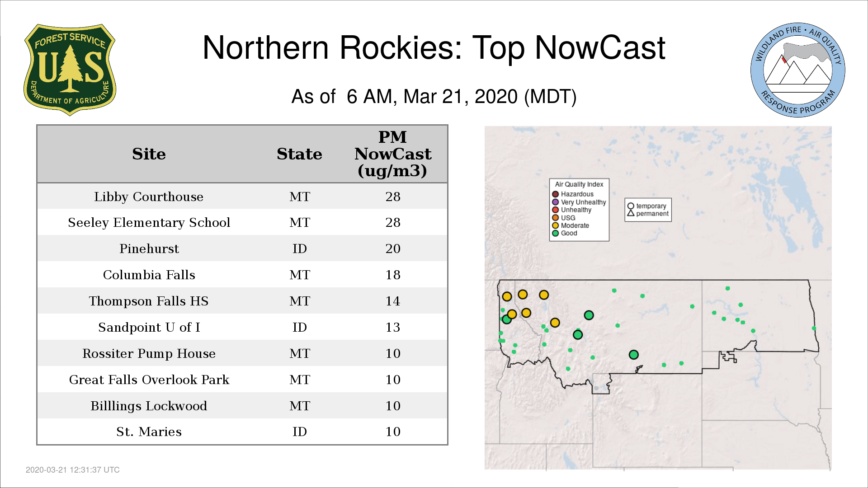Click the PM NowCast column header
Viewport: 868px width, 488px height.
392,154
